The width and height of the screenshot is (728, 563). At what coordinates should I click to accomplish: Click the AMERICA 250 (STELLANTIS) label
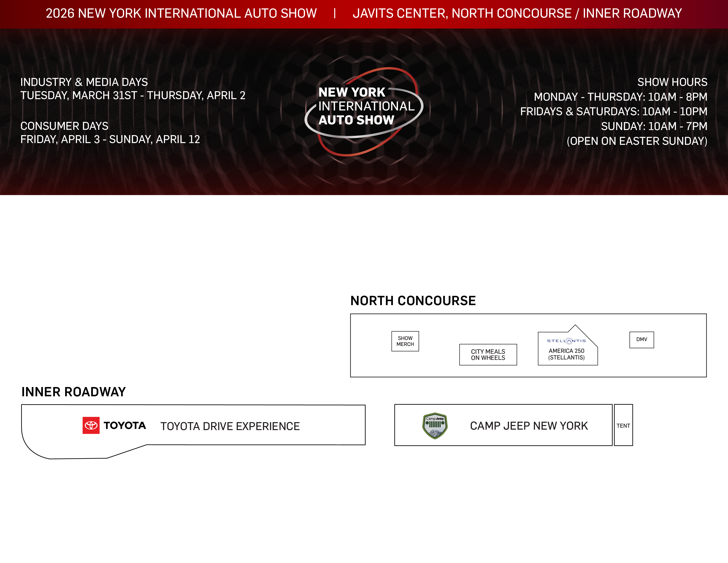566,354
